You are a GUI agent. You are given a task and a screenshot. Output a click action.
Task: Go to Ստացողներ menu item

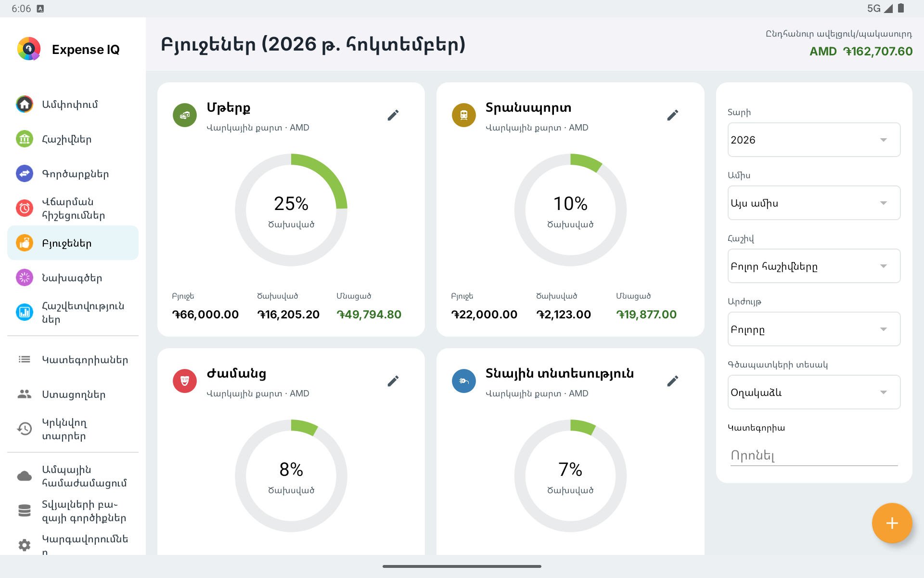click(73, 394)
